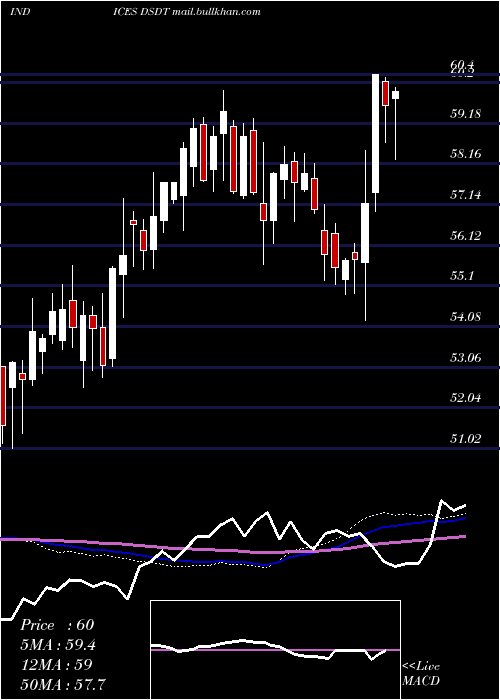
Task: Click the price label 59.18
Action: 466,113
